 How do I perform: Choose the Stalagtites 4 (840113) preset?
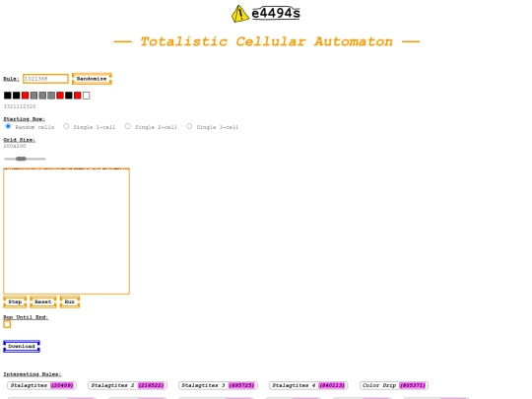pyautogui.click(x=308, y=385)
